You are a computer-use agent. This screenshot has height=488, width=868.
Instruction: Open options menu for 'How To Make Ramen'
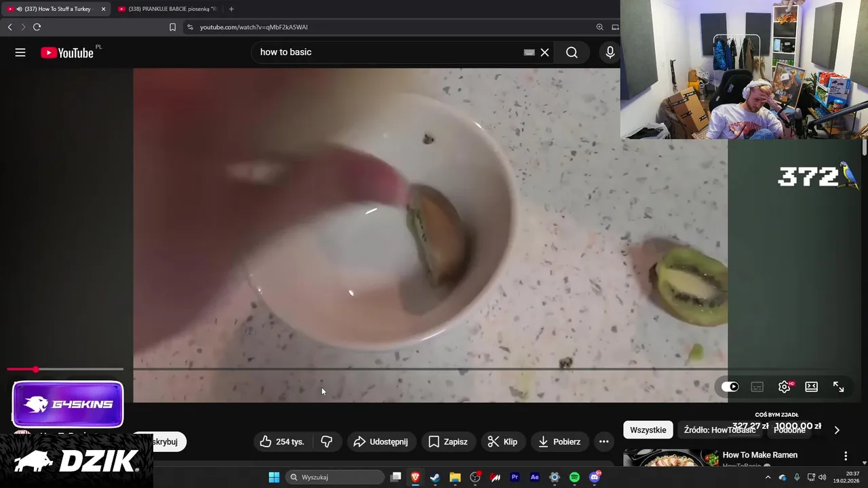click(x=846, y=456)
